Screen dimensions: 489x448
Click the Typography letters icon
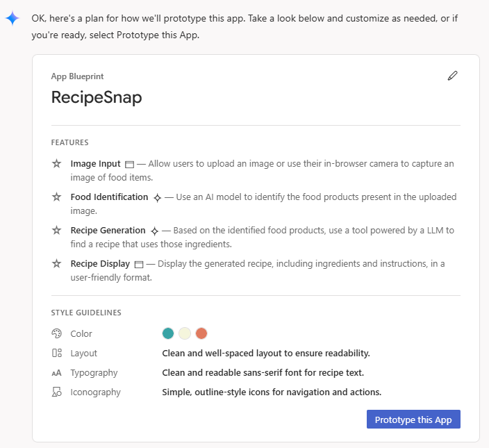point(57,373)
